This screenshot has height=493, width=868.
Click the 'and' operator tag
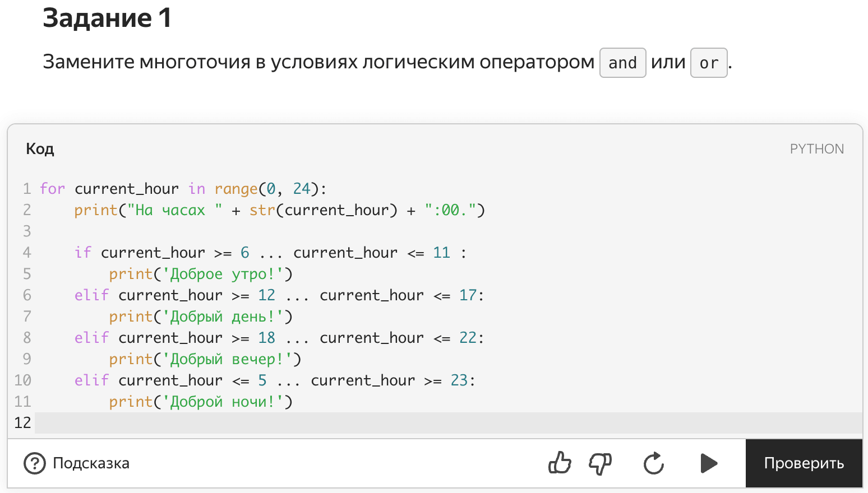622,63
